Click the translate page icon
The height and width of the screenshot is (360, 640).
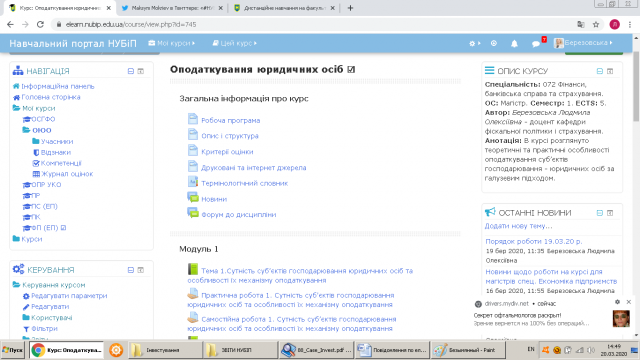click(581, 24)
